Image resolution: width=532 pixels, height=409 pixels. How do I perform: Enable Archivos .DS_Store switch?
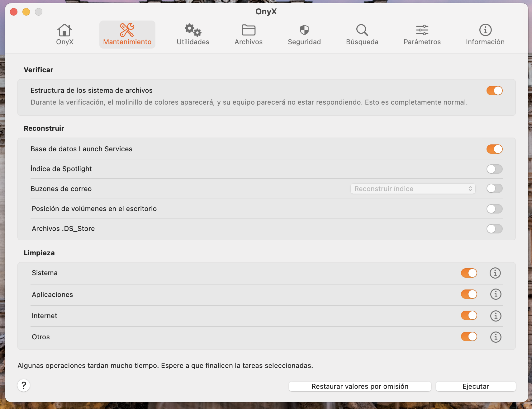point(495,229)
